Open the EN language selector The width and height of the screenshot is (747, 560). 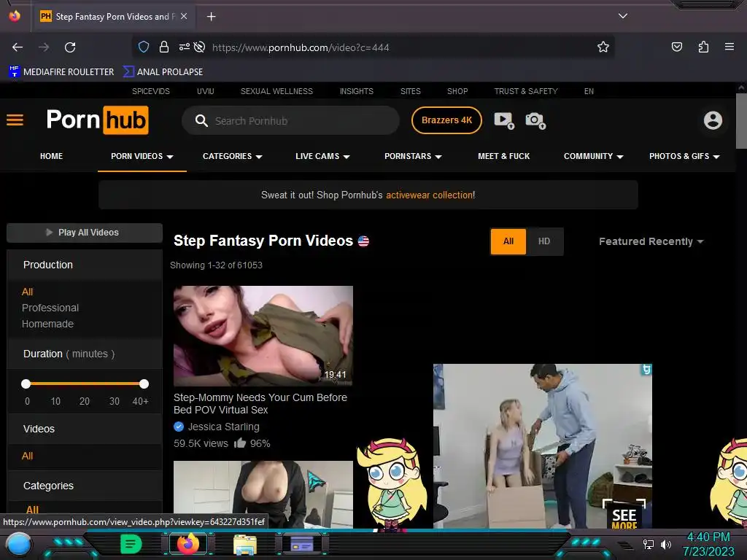point(589,91)
